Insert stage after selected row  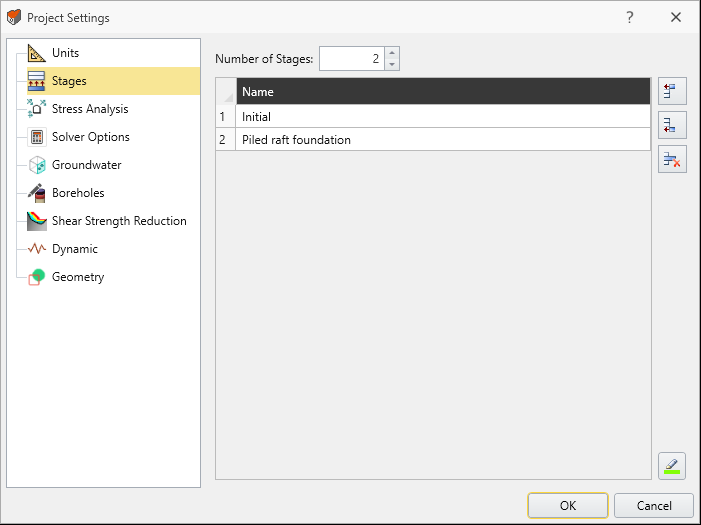pos(672,125)
